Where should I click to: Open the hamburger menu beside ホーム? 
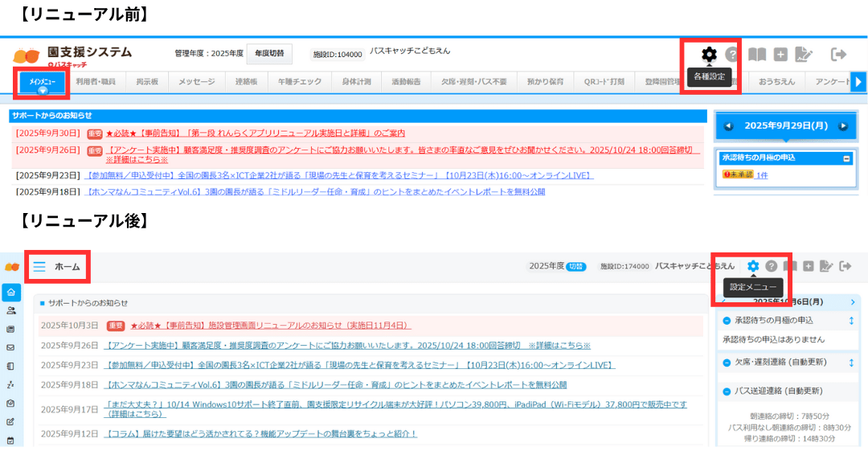pos(39,267)
